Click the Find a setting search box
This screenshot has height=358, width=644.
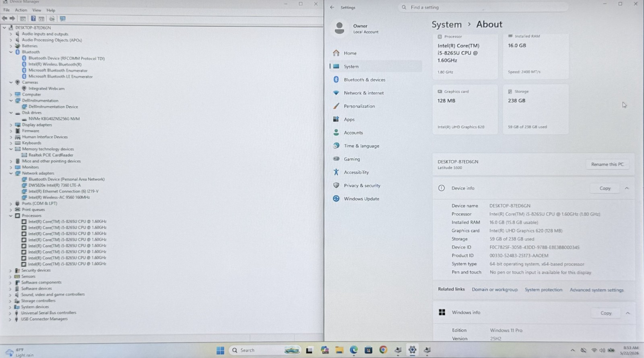[x=483, y=7]
